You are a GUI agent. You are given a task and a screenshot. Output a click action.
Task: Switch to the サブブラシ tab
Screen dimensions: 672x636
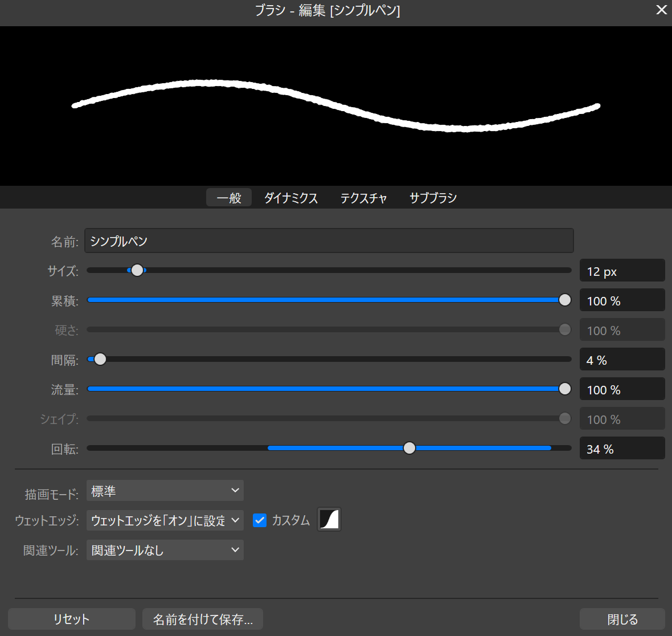(x=433, y=198)
